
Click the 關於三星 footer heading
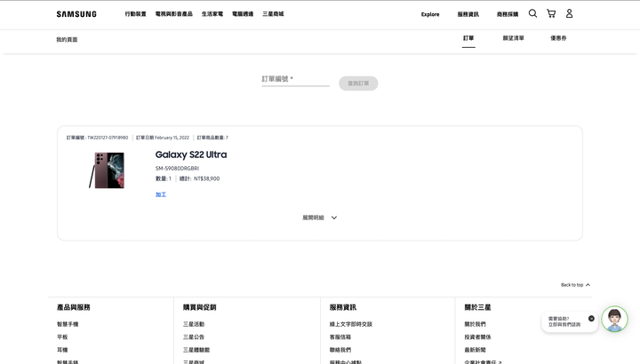click(x=477, y=307)
